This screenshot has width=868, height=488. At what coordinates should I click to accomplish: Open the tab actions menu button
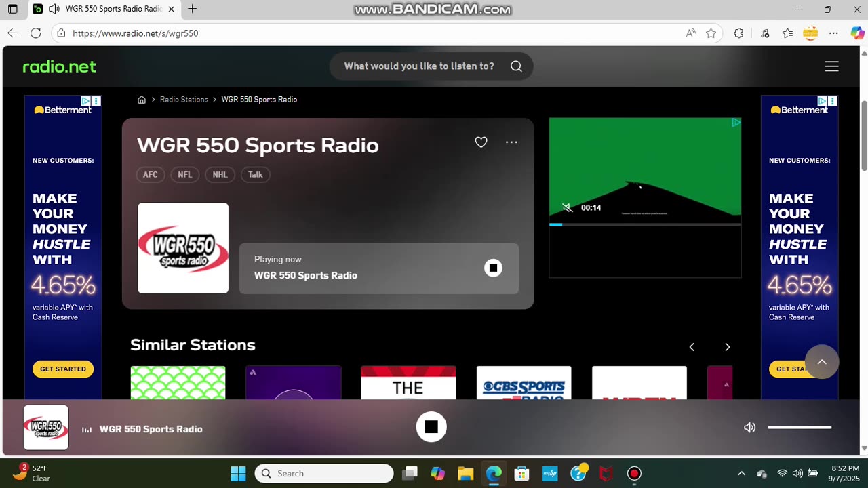pyautogui.click(x=13, y=9)
